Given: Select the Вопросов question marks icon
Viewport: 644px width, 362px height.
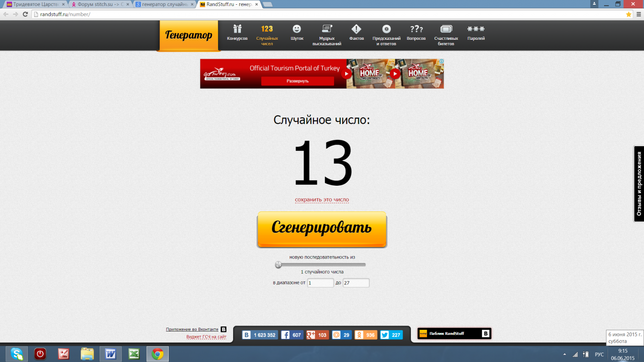Looking at the screenshot, I should (x=416, y=29).
